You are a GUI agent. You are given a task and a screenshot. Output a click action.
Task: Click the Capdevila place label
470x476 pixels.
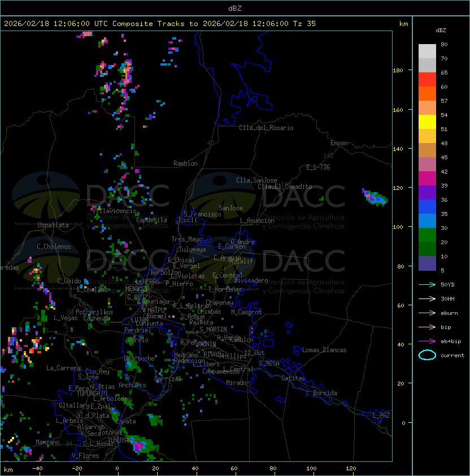pos(151,220)
